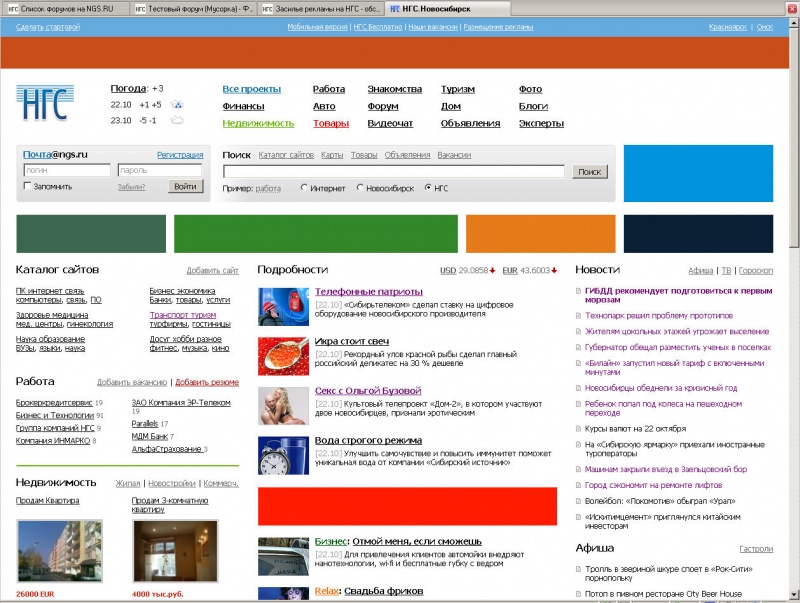Click the cloud weather icon for 23.10
The image size is (800, 603).
tap(177, 121)
